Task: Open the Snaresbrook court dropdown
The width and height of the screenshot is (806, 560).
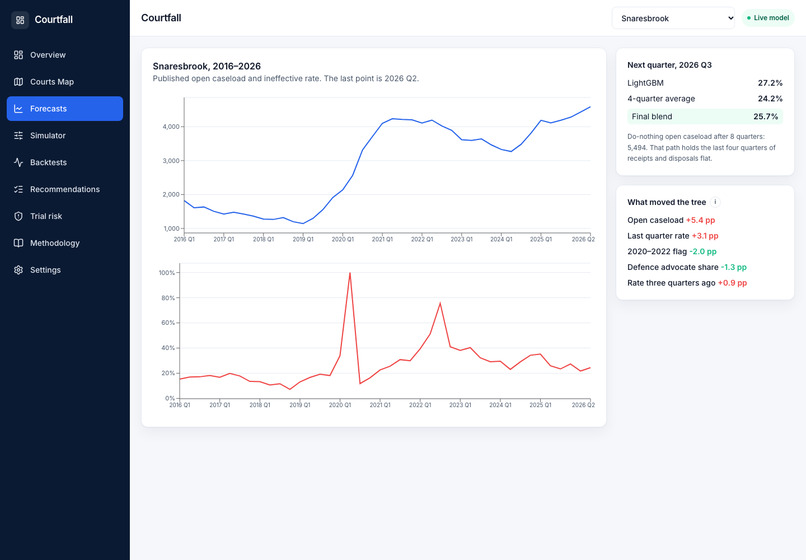Action: pyautogui.click(x=673, y=18)
